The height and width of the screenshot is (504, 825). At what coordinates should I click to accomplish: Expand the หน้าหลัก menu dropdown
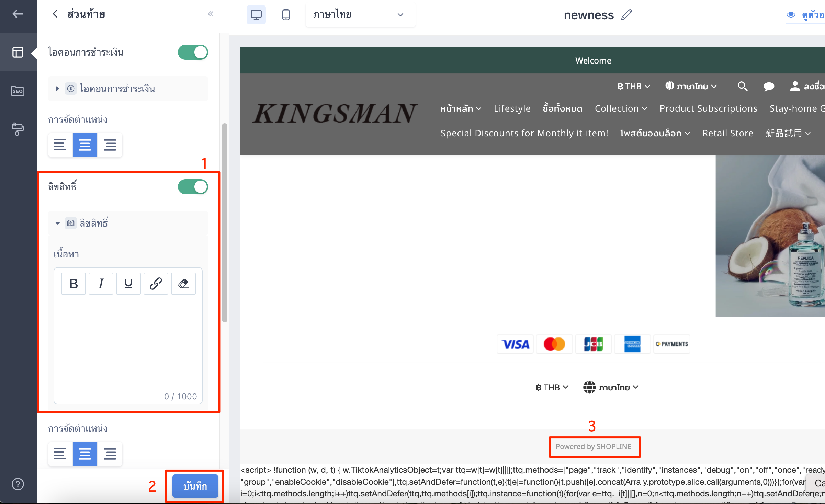[x=461, y=108]
